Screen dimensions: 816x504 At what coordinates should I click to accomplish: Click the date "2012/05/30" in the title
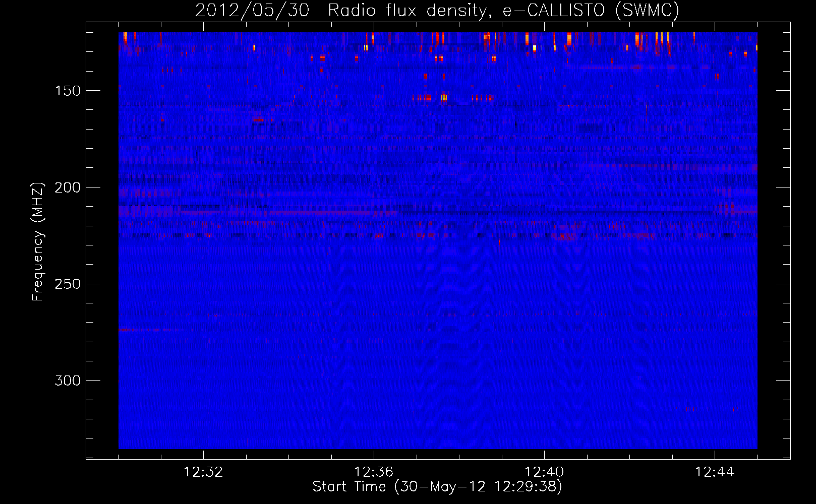tap(252, 10)
